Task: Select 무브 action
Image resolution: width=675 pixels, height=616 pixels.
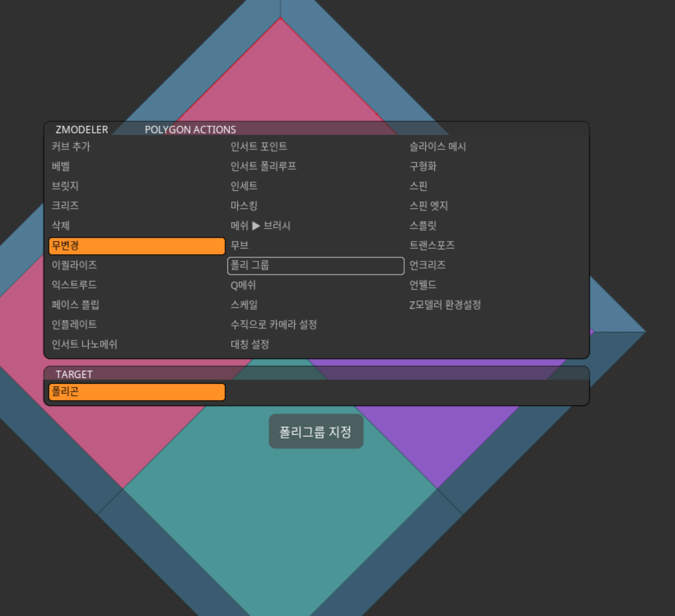Action: [x=316, y=246]
